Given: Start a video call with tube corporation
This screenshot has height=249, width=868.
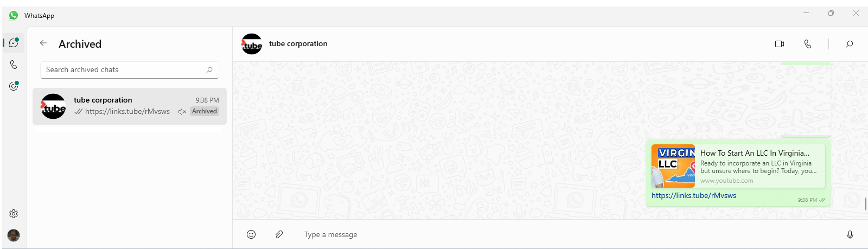Looking at the screenshot, I should [x=780, y=44].
